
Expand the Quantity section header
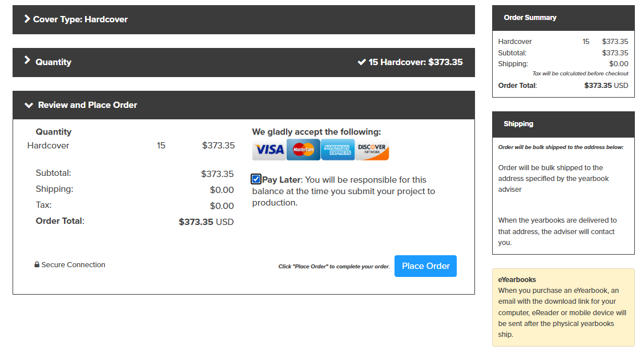pyautogui.click(x=244, y=62)
